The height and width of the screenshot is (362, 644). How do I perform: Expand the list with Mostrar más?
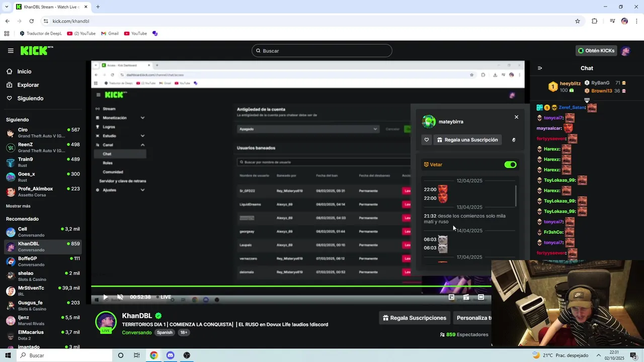point(18,206)
